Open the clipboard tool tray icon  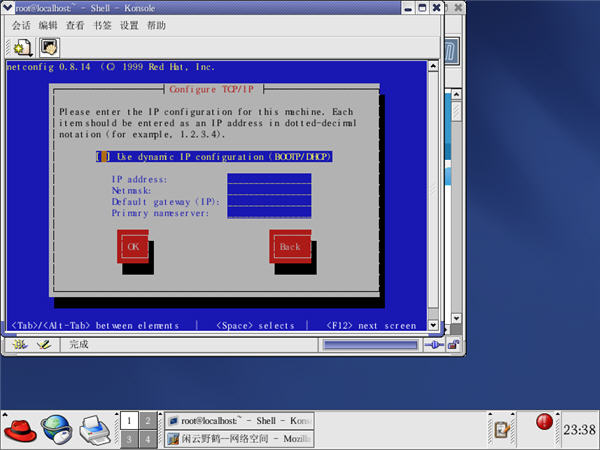click(502, 429)
